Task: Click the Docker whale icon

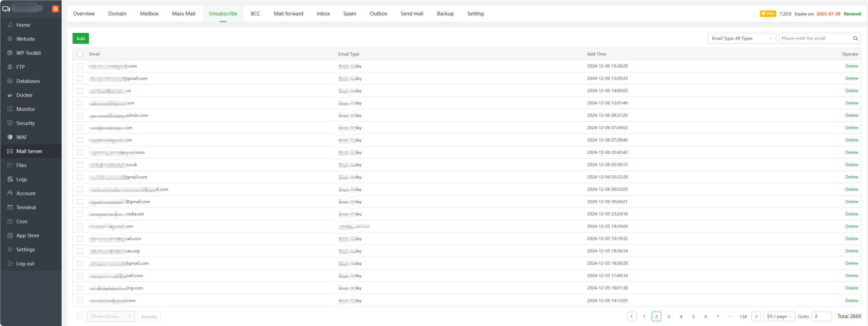Action: pyautogui.click(x=10, y=95)
